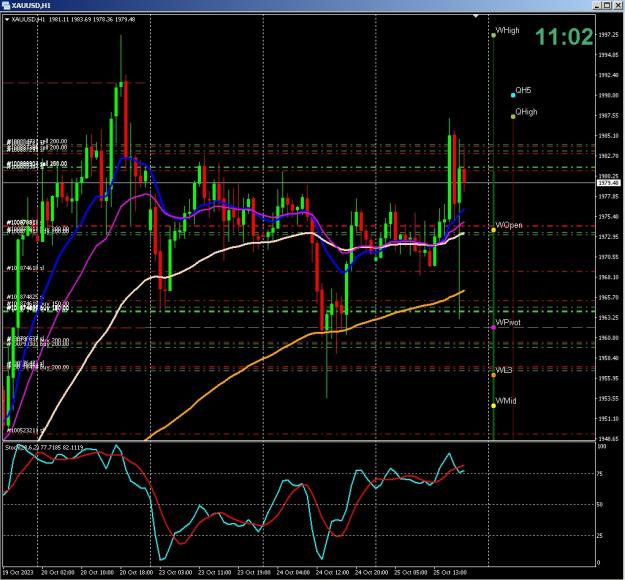Viewport: 625px width, 580px height.
Task: Click the current price tag 1979.48
Action: click(x=609, y=183)
